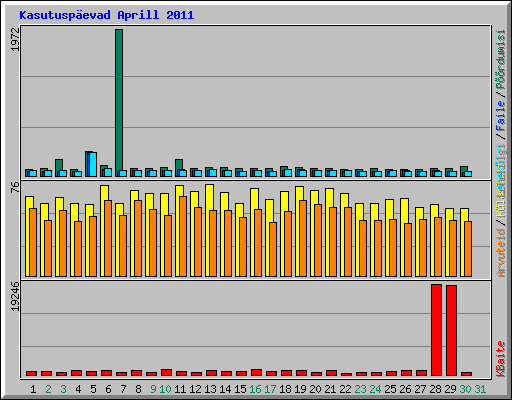
Task: Click the day 1 x-axis label
Action: click(33, 389)
